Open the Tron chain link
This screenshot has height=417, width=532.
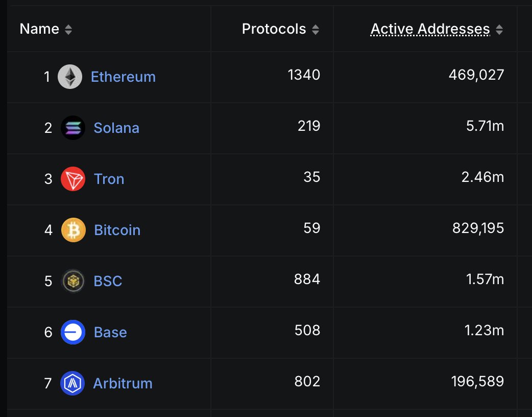pos(109,179)
